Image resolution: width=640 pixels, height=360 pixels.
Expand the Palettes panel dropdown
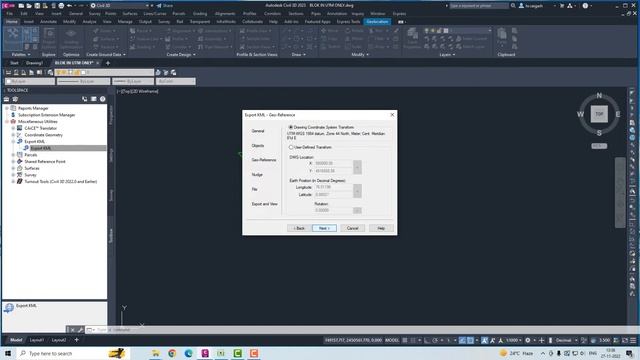20,54
